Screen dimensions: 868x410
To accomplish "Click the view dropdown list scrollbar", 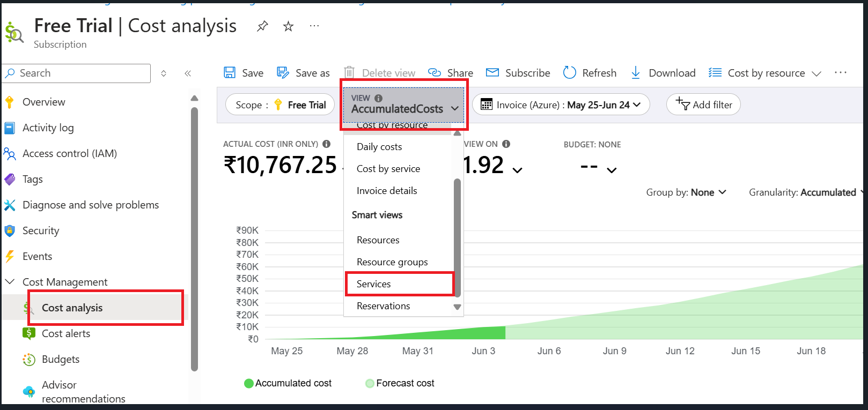I will [x=458, y=238].
